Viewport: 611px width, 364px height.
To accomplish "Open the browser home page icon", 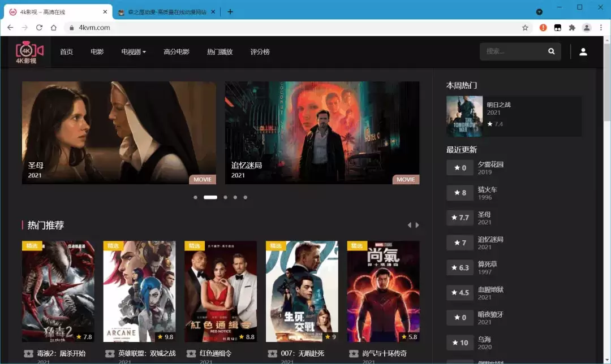I will (54, 28).
